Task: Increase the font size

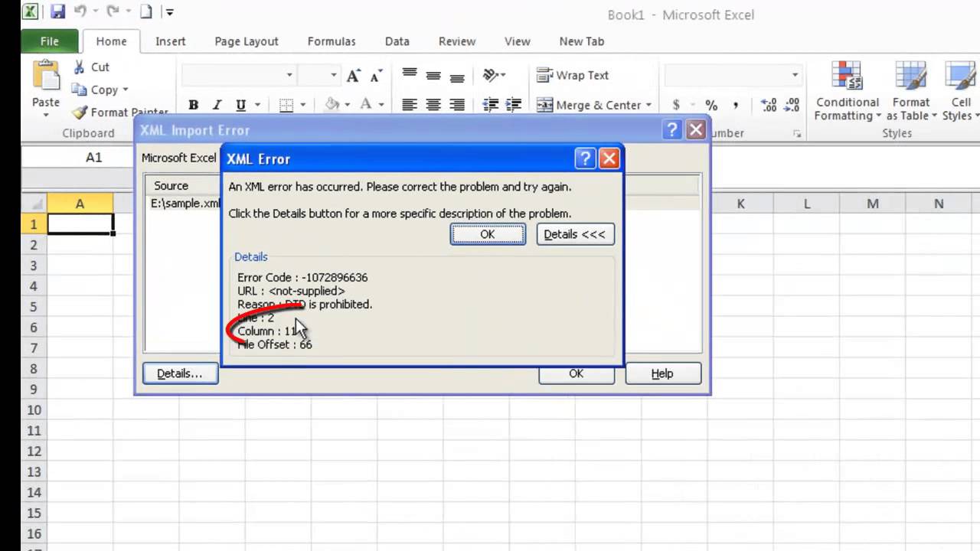Action: click(353, 75)
